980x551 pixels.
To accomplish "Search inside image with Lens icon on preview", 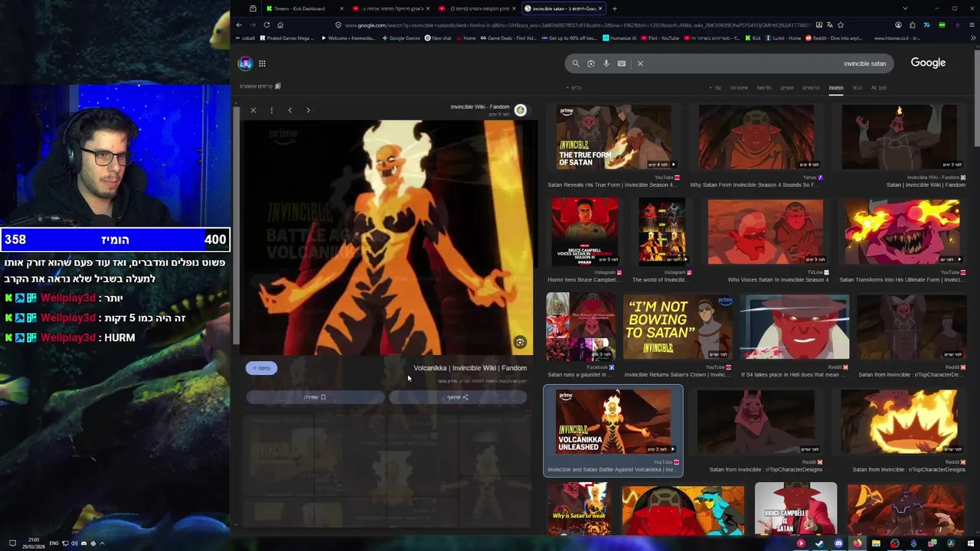I will pyautogui.click(x=520, y=342).
